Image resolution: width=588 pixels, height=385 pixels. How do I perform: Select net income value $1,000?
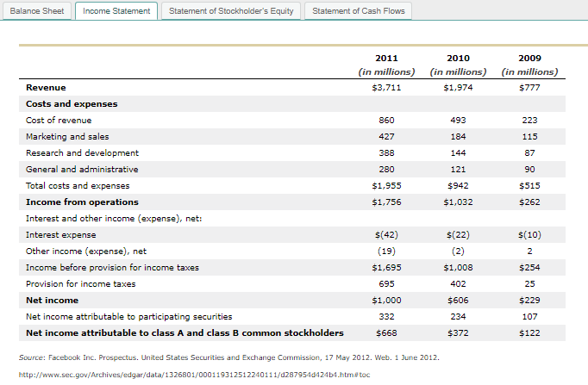tap(386, 301)
